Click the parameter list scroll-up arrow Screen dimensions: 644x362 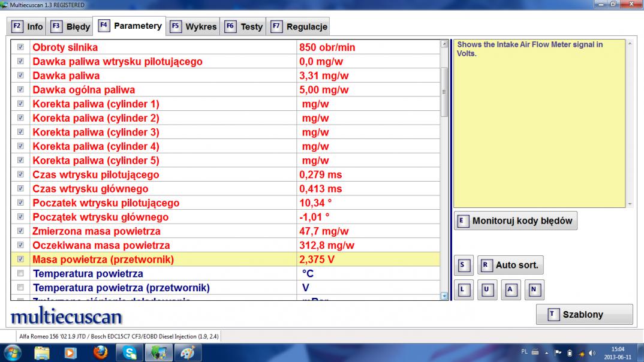[444, 44]
